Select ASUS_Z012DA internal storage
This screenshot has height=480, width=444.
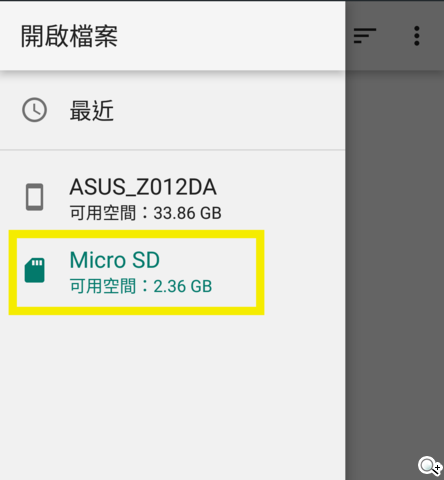click(x=172, y=199)
